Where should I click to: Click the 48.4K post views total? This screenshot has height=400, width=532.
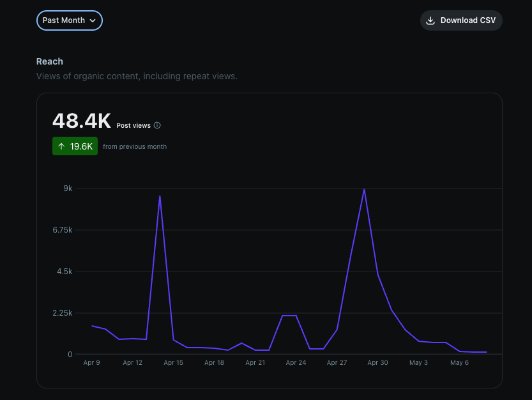(82, 121)
